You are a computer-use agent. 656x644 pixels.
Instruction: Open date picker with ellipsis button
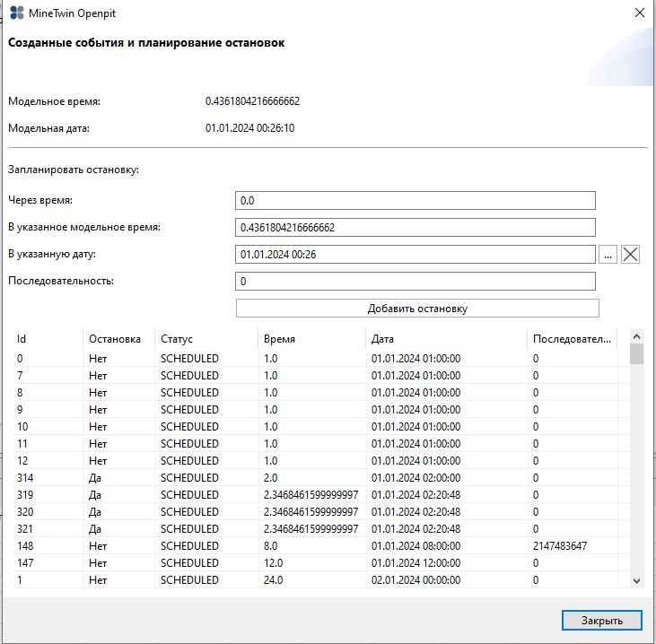tap(608, 254)
